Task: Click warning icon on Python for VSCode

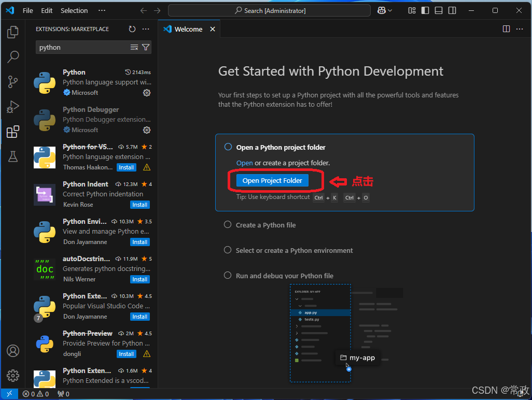Action: pyautogui.click(x=147, y=167)
